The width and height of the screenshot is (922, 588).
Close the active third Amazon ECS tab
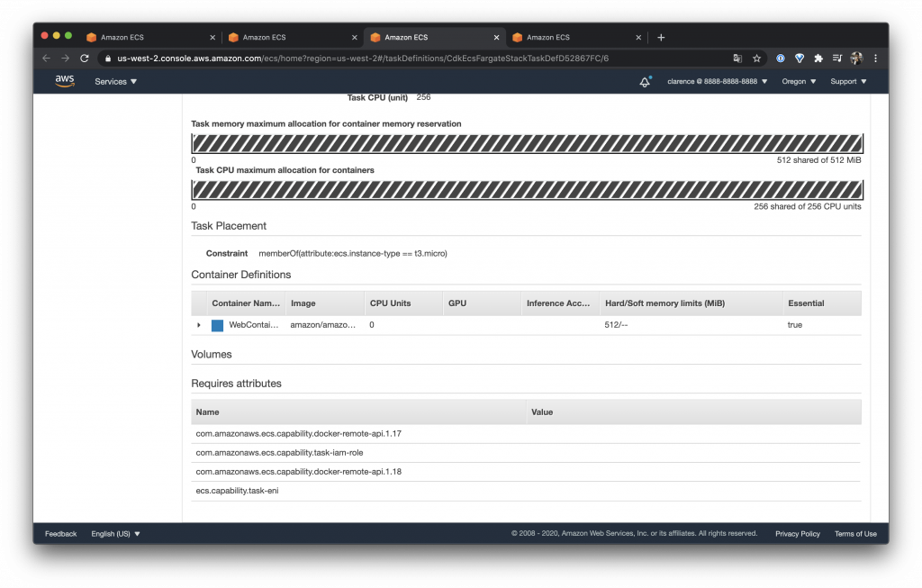(496, 37)
